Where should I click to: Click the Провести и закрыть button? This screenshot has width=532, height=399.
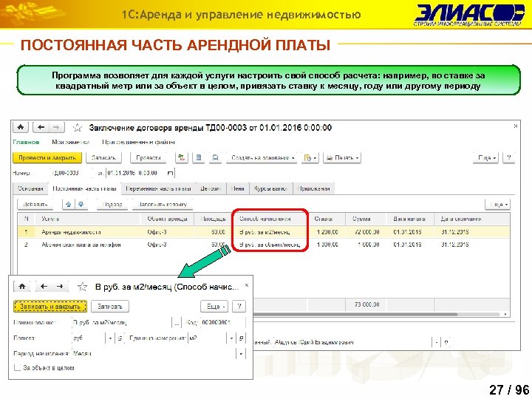click(47, 157)
